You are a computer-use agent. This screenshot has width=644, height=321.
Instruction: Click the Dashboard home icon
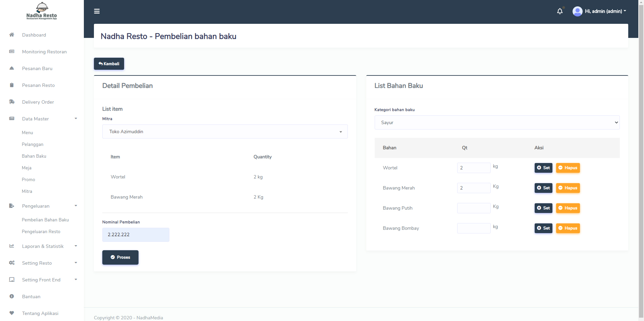point(12,35)
